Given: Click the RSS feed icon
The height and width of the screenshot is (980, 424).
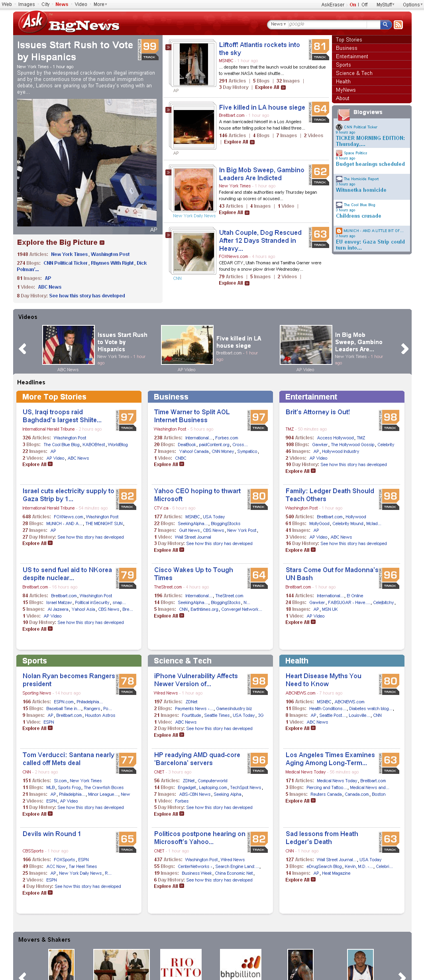Looking at the screenshot, I should click(398, 25).
